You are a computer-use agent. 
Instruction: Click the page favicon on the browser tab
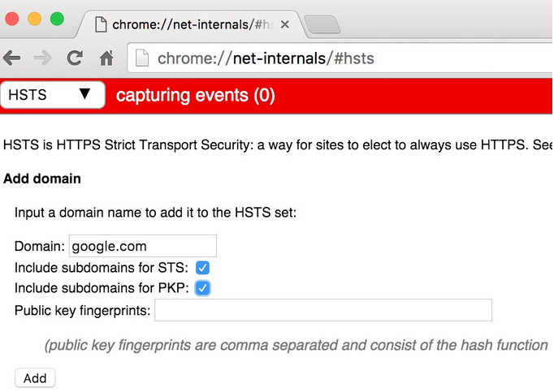102,24
